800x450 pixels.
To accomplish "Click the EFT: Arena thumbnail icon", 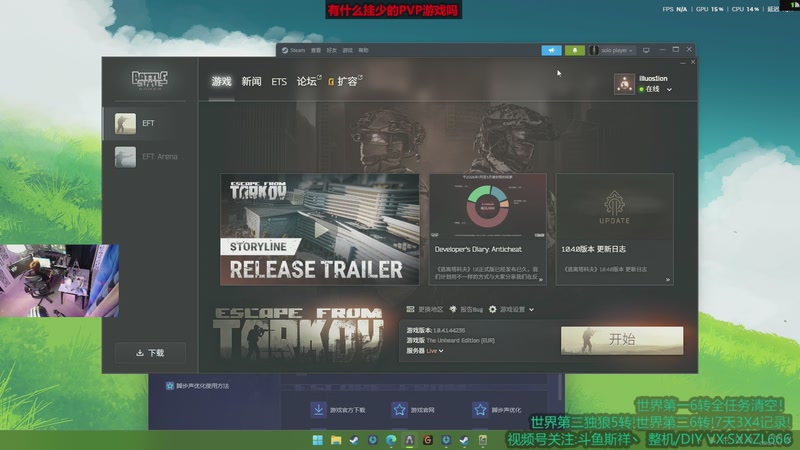I will (x=125, y=157).
